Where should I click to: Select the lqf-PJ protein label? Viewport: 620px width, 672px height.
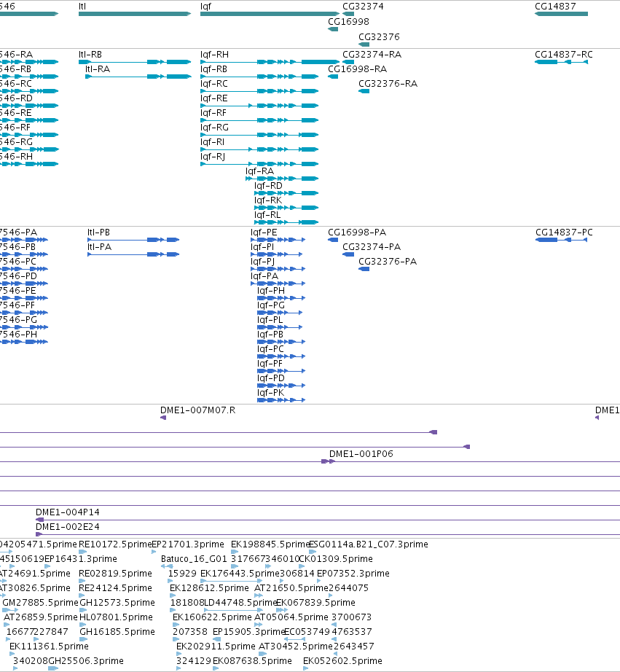[263, 262]
